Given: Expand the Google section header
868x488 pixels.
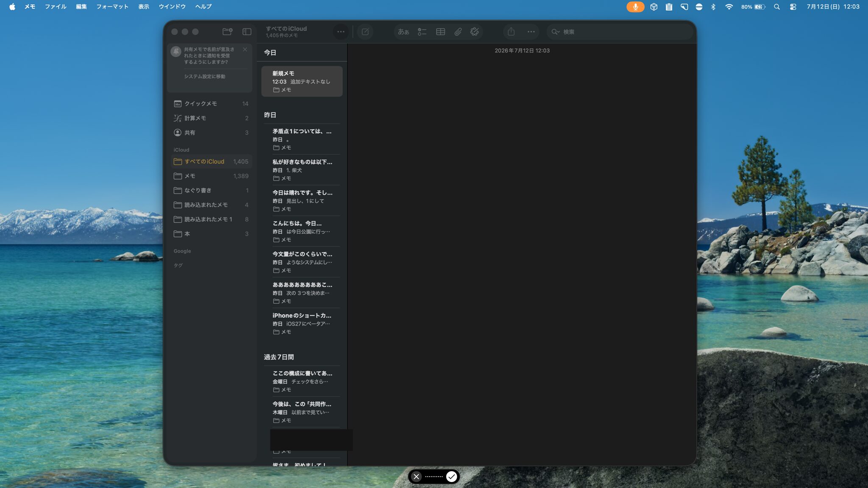Looking at the screenshot, I should point(182,251).
